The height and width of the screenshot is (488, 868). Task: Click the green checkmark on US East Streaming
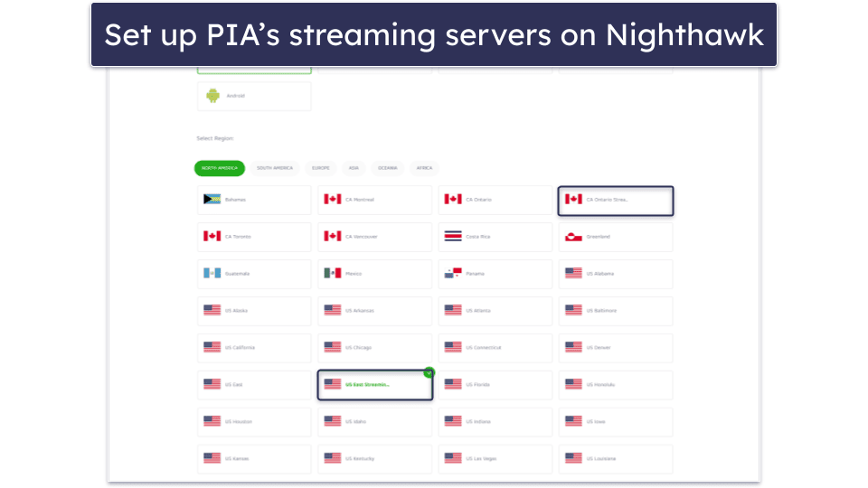pyautogui.click(x=429, y=372)
